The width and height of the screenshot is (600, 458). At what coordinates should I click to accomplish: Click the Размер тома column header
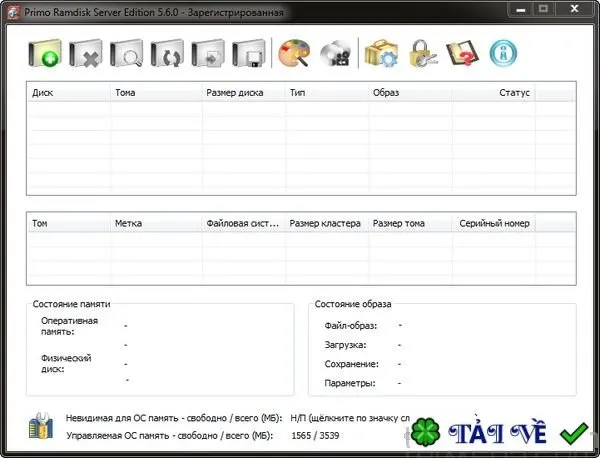[x=410, y=223]
